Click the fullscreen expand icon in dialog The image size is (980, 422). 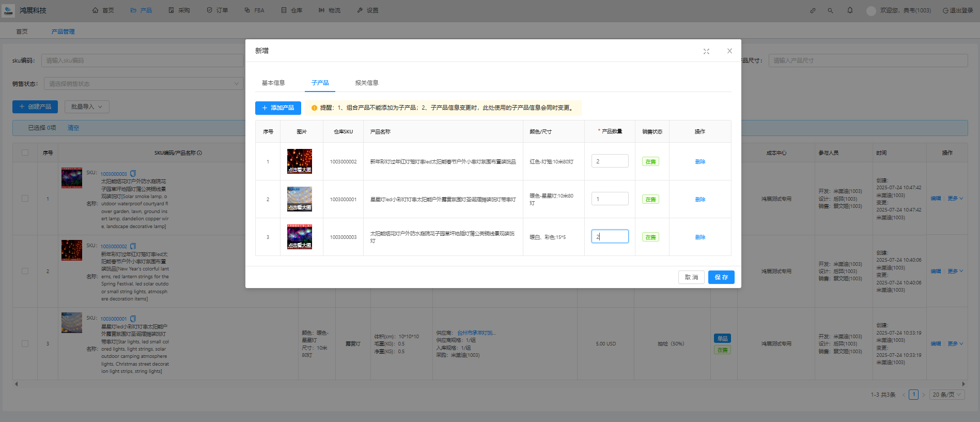click(x=706, y=51)
